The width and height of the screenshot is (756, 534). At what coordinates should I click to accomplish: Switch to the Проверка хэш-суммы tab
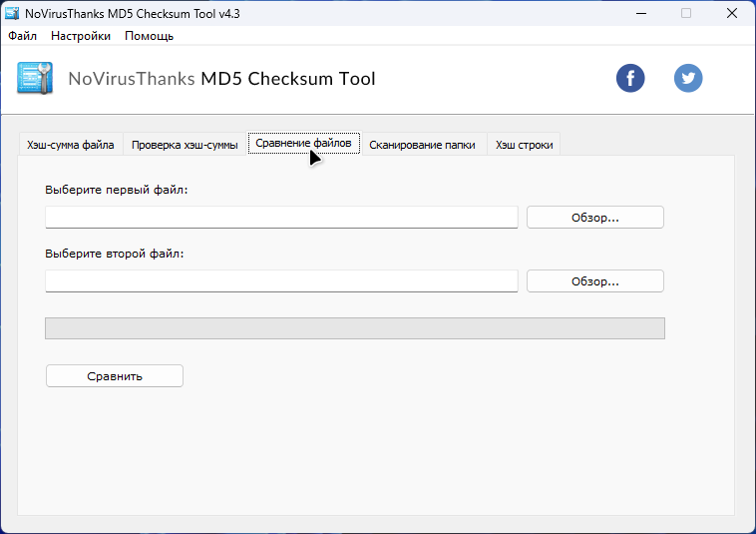tap(185, 145)
